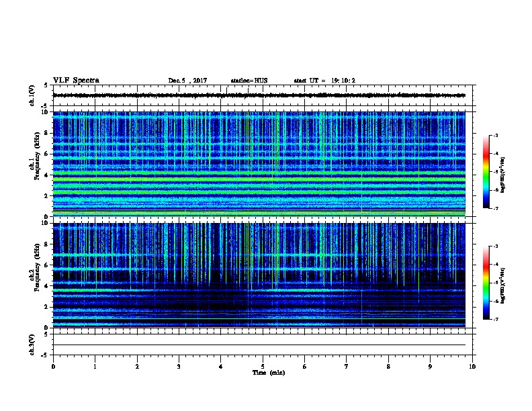Click time axis tick label "1"
532x411 pixels.
pyautogui.click(x=95, y=367)
